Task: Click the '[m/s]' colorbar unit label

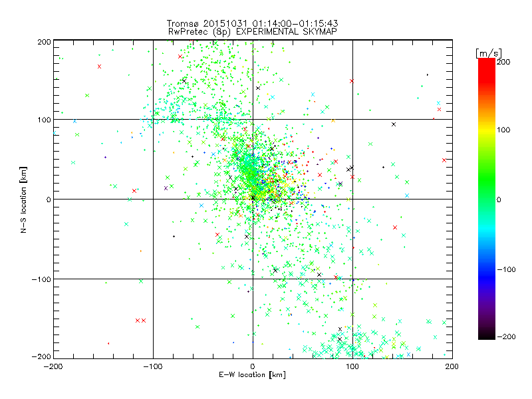Action: [489, 53]
